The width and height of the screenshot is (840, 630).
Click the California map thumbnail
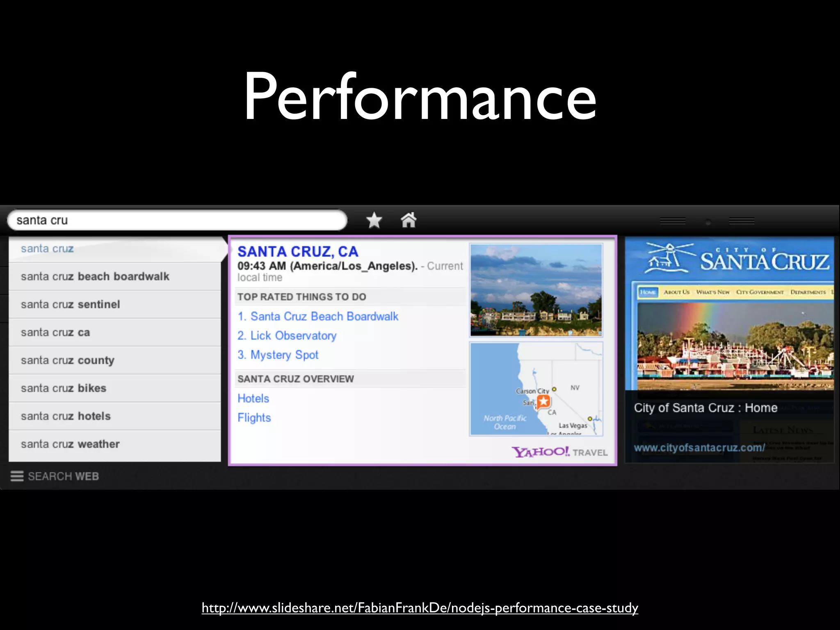536,389
